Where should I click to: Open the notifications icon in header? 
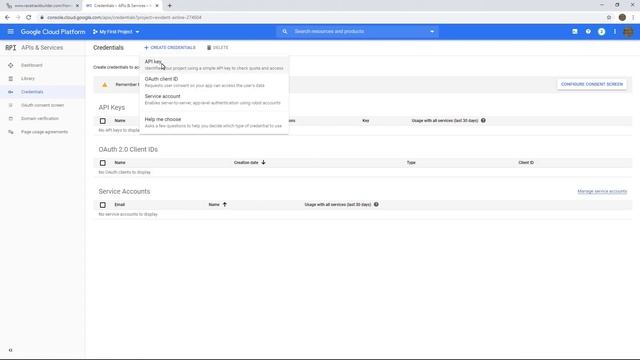coord(602,31)
